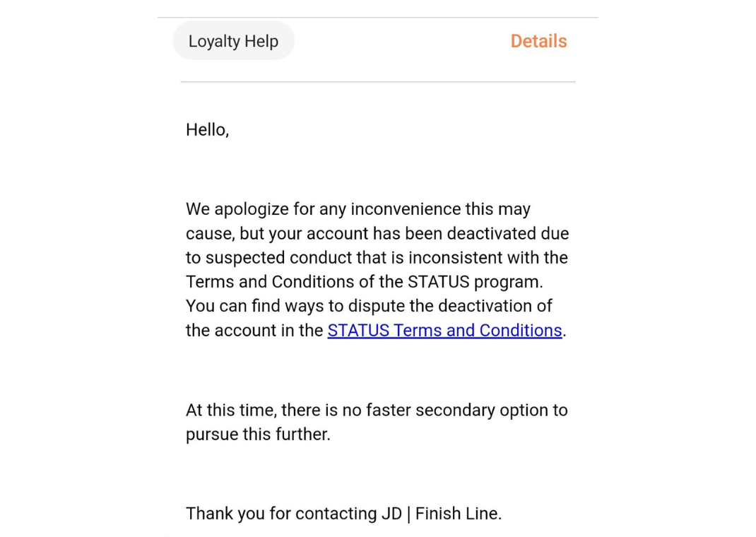Click the line starting "cause, but your account"
The image size is (756, 537).
coord(377,233)
